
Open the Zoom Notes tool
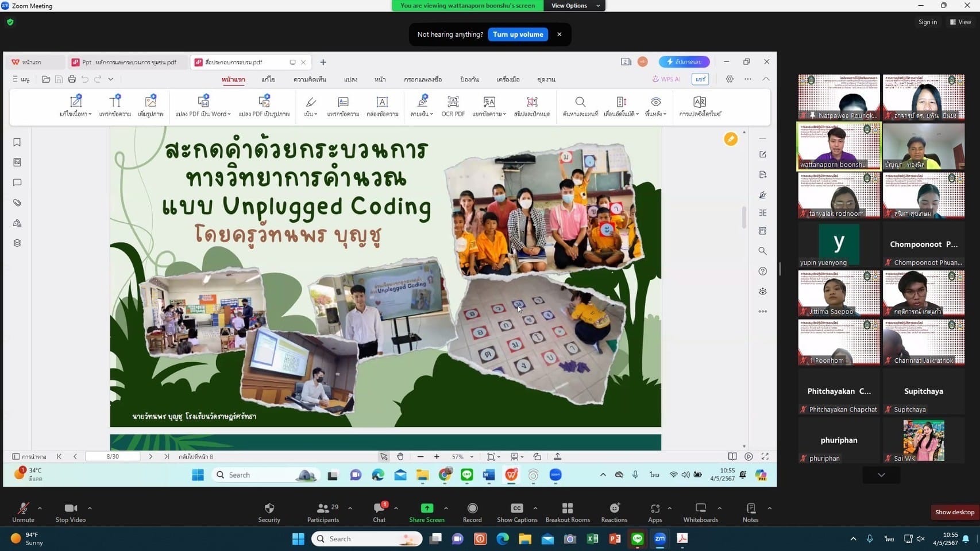pos(750,509)
